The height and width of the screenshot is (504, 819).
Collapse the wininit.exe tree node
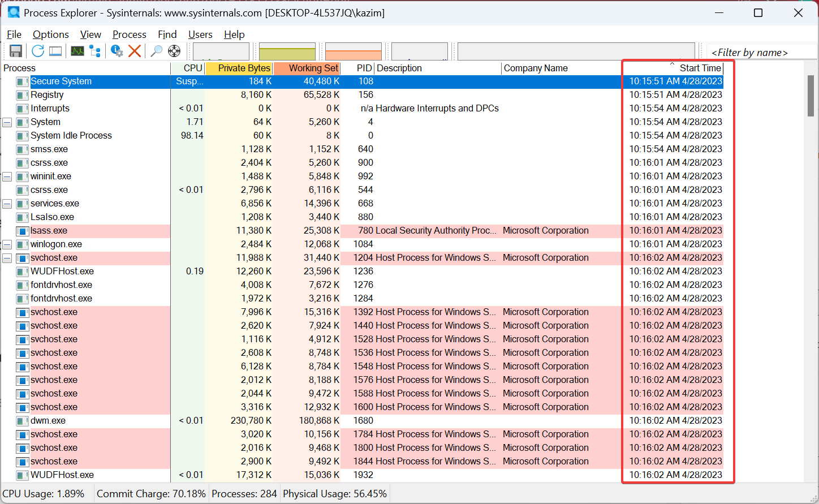pos(7,176)
